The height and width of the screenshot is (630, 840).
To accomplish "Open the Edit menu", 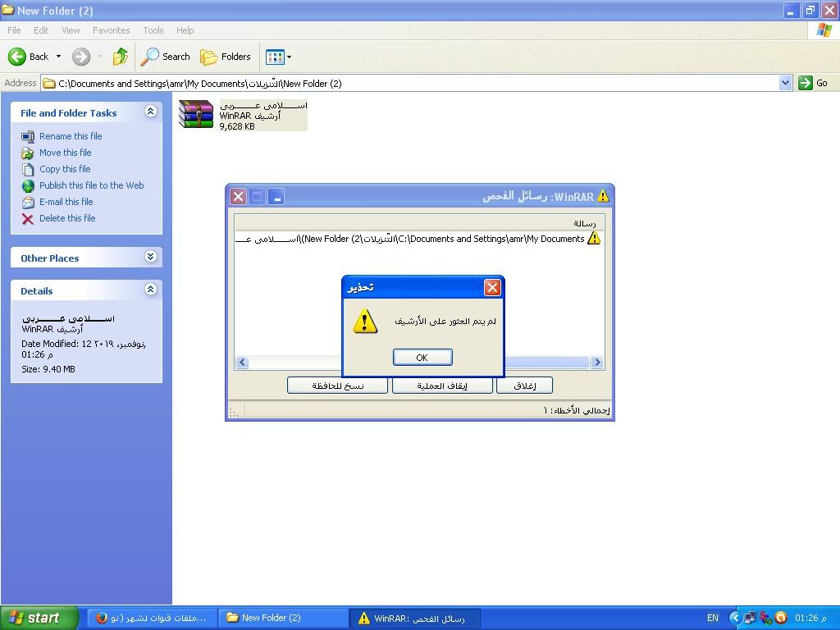I will coord(41,30).
